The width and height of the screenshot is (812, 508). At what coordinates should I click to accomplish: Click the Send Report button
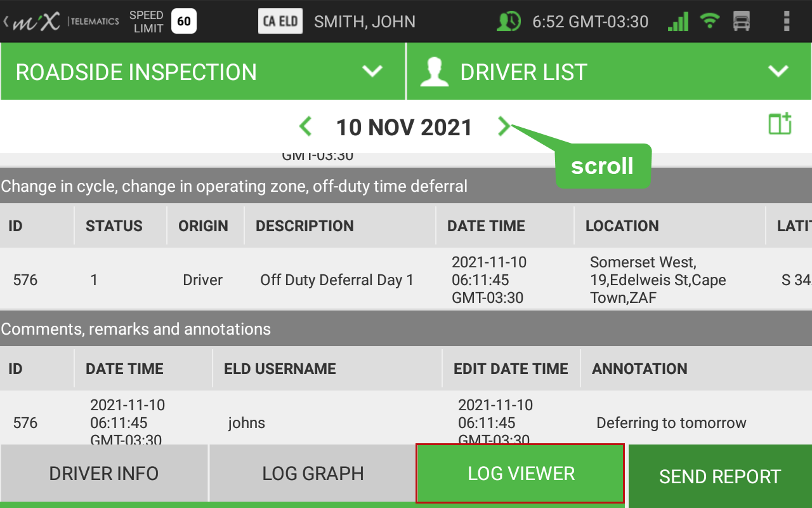click(x=720, y=476)
